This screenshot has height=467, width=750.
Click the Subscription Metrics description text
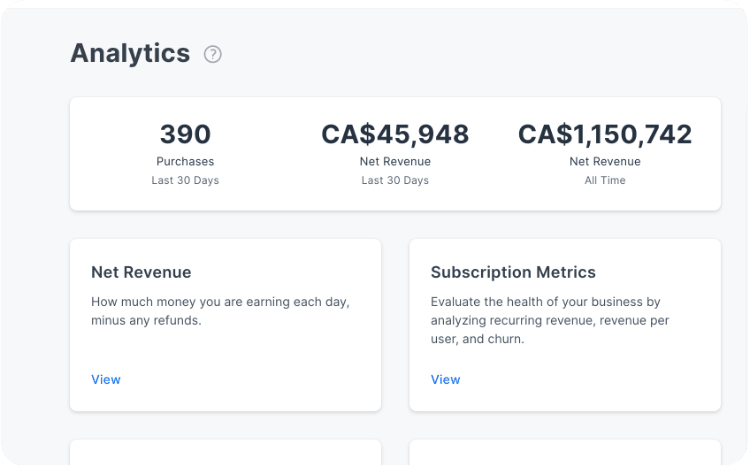tap(550, 320)
